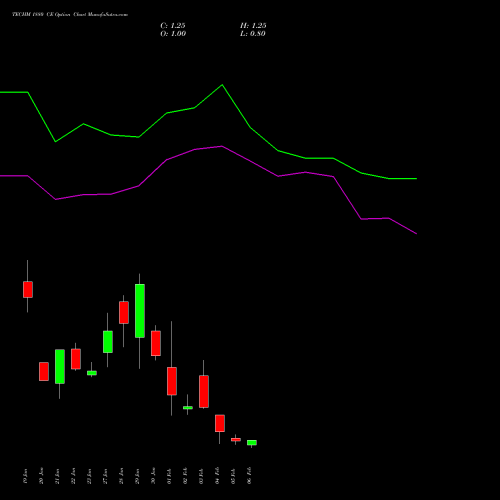The image size is (500, 500).
Task: Select the red candlestick for 28 Jan
Action: tap(124, 312)
